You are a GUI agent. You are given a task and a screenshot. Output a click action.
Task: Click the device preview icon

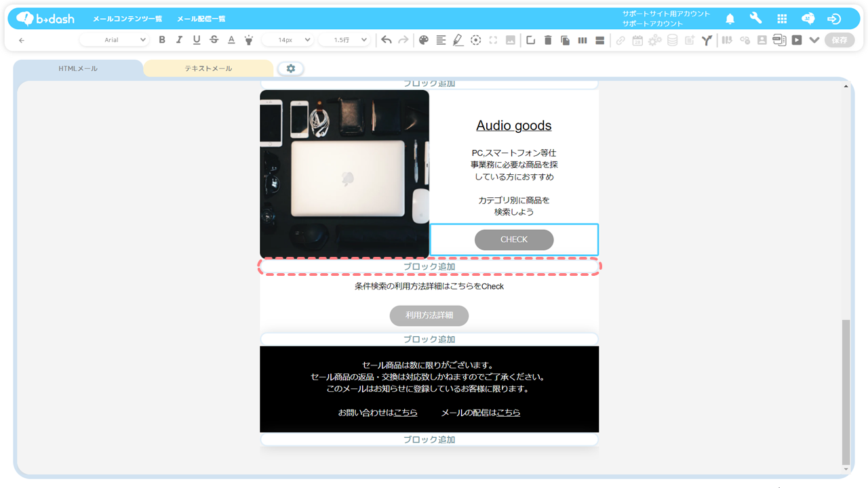pos(779,40)
